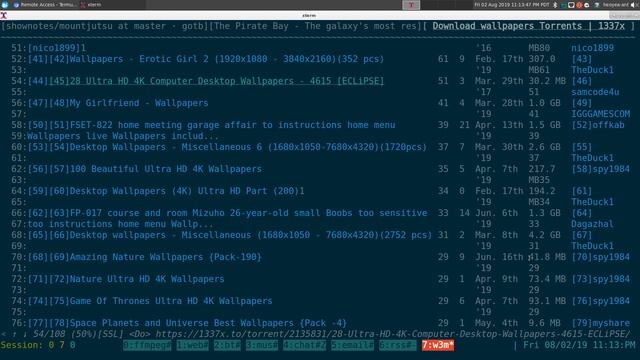640x360 pixels.
Task: Click link number [46] beside 30.2 MB
Action: coord(582,81)
